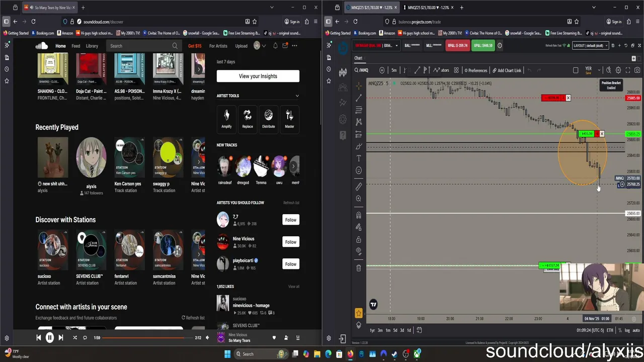The image size is (644, 362).
Task: Open SoundCloud Feed tab
Action: point(75,46)
